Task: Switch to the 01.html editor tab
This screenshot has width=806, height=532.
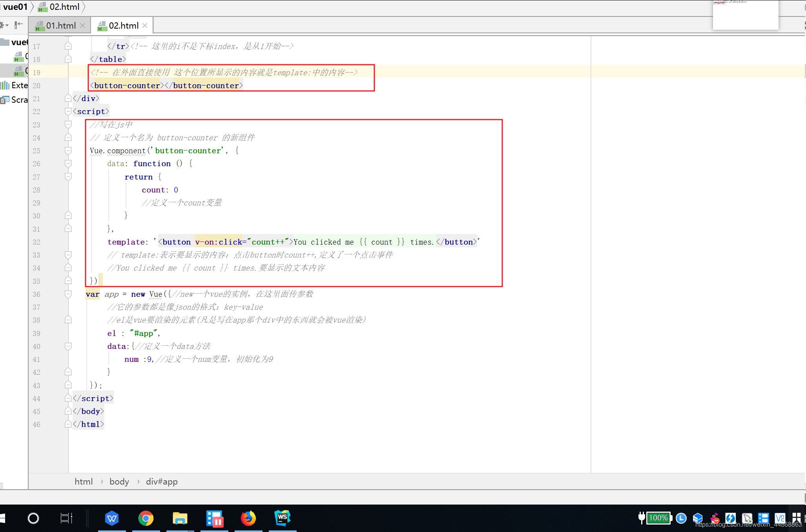Action: 60,26
